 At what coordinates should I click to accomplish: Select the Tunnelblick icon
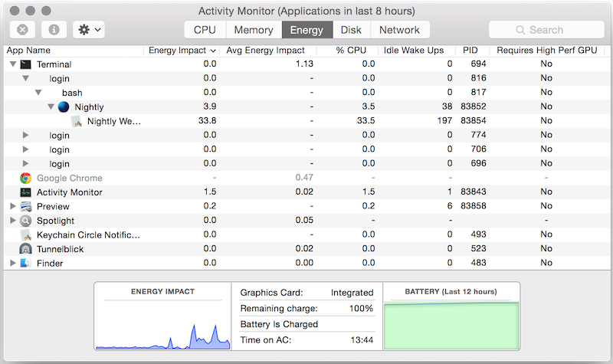26,249
